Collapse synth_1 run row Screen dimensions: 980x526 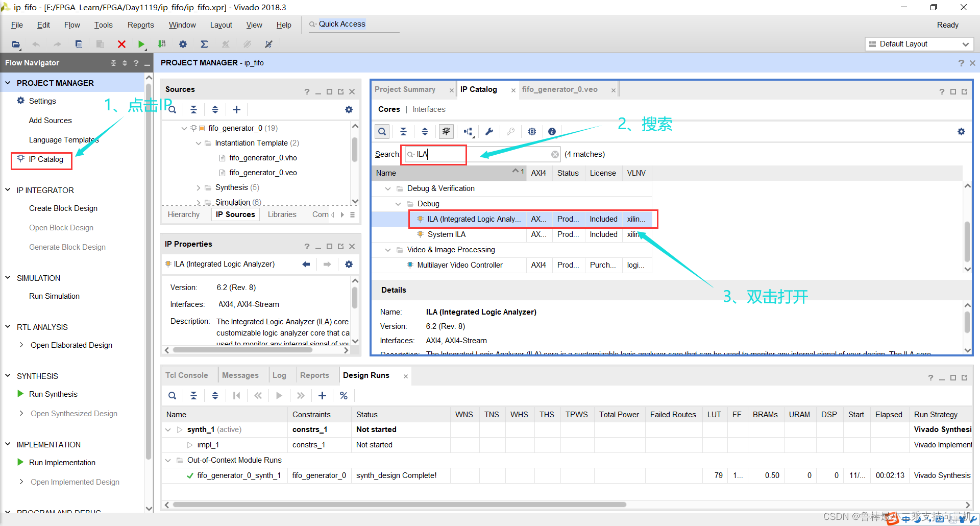(168, 429)
